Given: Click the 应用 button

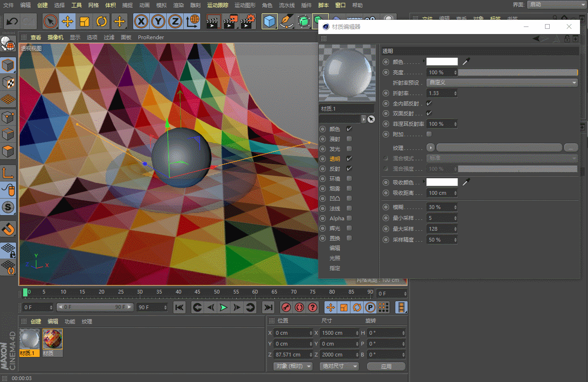Looking at the screenshot, I should click(x=386, y=366).
